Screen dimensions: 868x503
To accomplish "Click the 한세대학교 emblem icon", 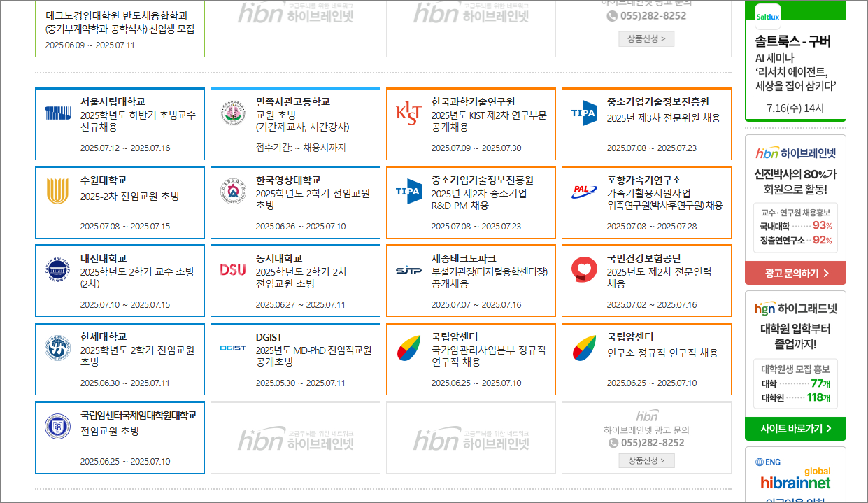I will 57,348.
